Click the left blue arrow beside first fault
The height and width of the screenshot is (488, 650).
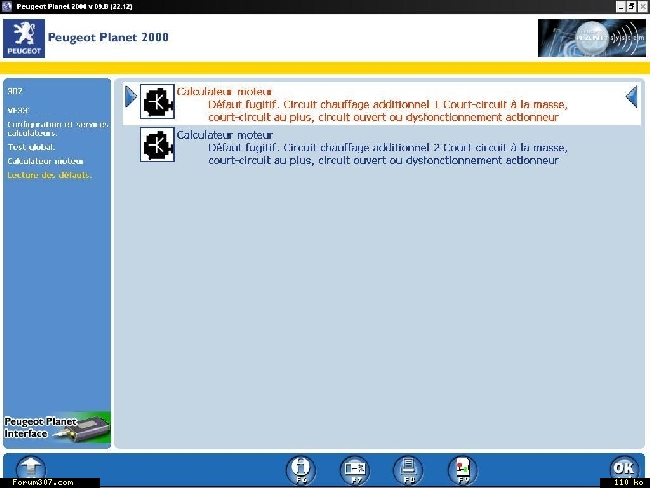[x=131, y=96]
